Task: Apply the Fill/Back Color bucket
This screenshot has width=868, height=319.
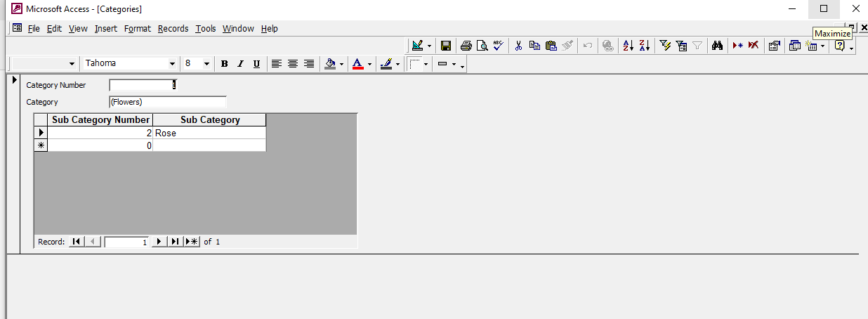Action: click(330, 63)
